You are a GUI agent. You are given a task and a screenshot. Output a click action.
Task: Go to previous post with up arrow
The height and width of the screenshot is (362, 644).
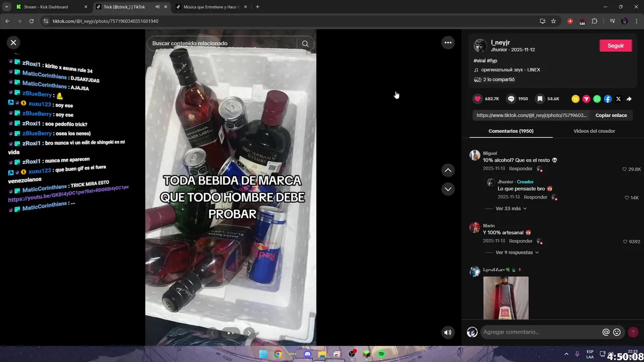pyautogui.click(x=448, y=170)
